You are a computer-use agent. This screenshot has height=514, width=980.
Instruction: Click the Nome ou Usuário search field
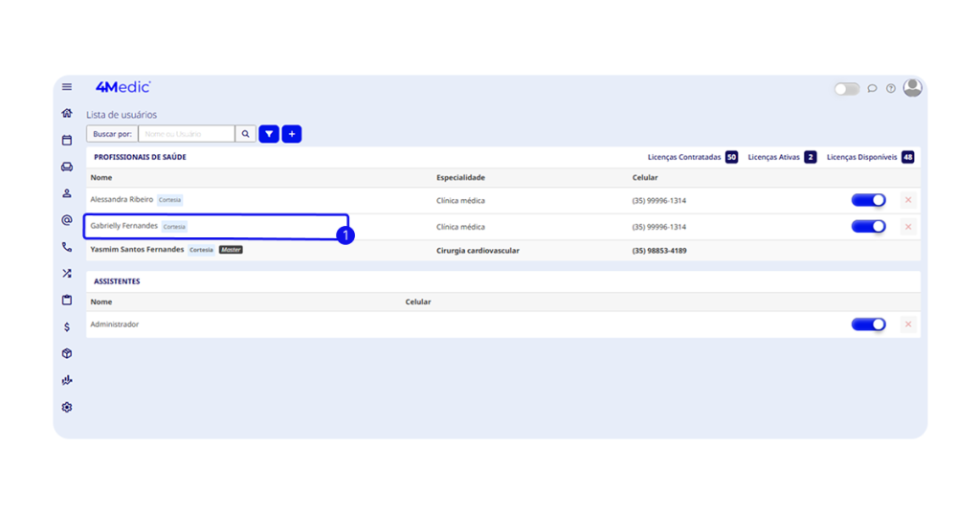187,134
